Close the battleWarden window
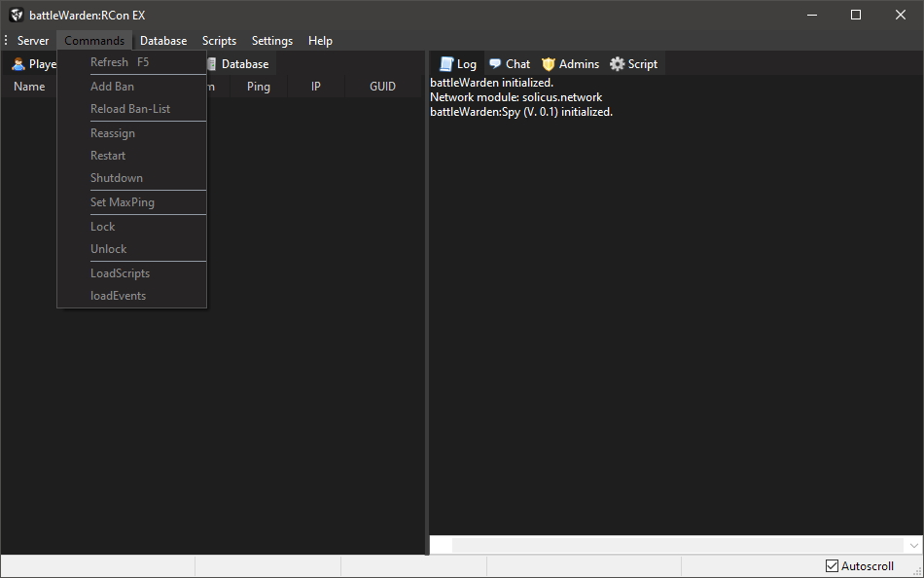This screenshot has height=578, width=924. pos(901,15)
